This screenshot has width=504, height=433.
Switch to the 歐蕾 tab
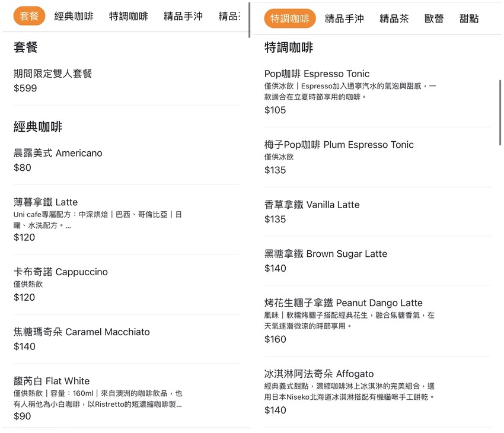point(434,18)
